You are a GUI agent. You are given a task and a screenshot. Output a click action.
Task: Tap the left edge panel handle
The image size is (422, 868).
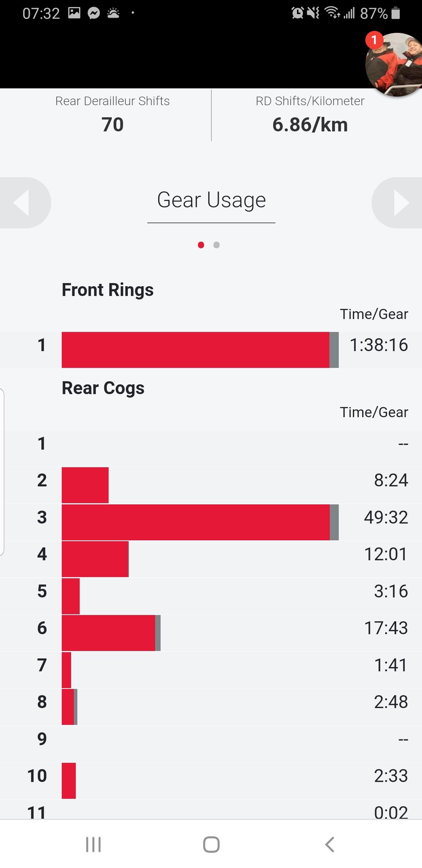click(2, 472)
